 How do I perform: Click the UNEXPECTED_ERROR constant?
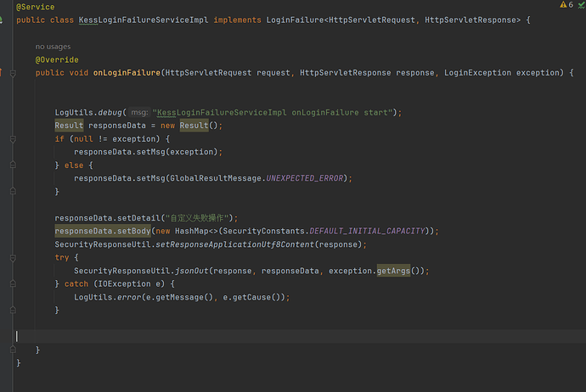[x=308, y=178]
